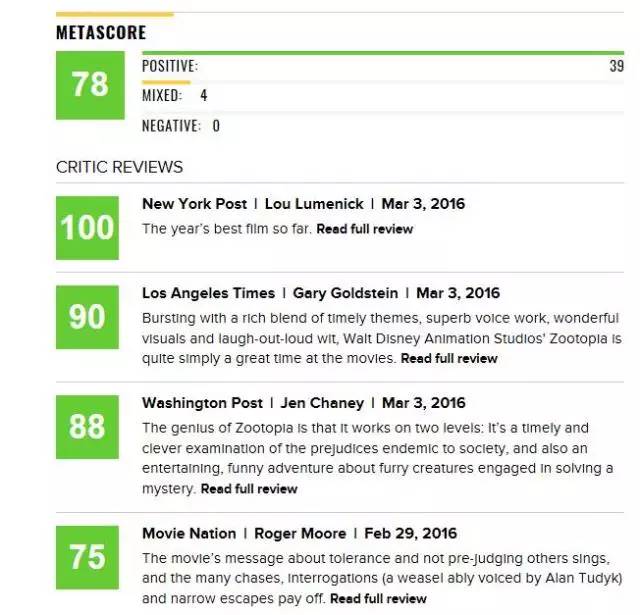Image resolution: width=640 pixels, height=615 pixels.
Task: Select the Mixed reviews label
Action: [x=161, y=96]
